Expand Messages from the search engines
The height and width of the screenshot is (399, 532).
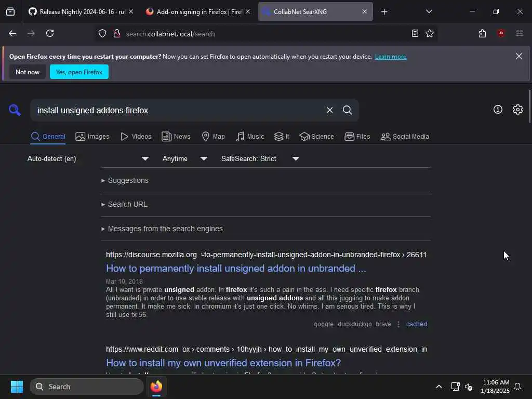click(x=162, y=229)
